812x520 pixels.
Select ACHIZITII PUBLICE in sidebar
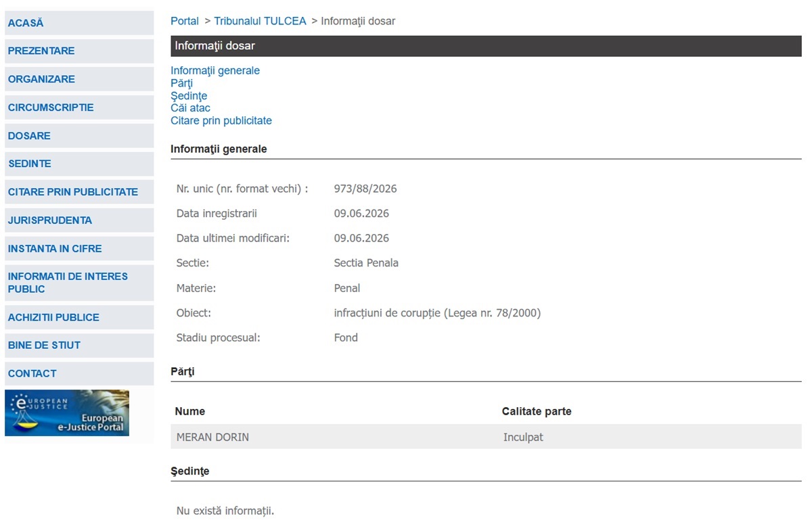point(79,317)
